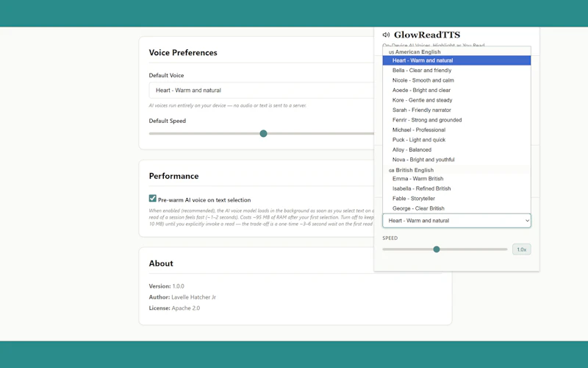Click the GlowReadTTS speaker icon
Image resolution: width=588 pixels, height=368 pixels.
pyautogui.click(x=386, y=35)
